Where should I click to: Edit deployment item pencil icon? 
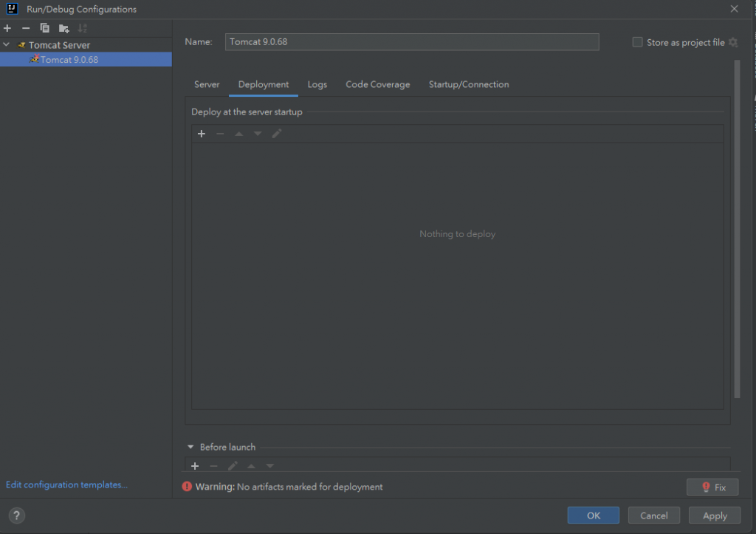(277, 134)
